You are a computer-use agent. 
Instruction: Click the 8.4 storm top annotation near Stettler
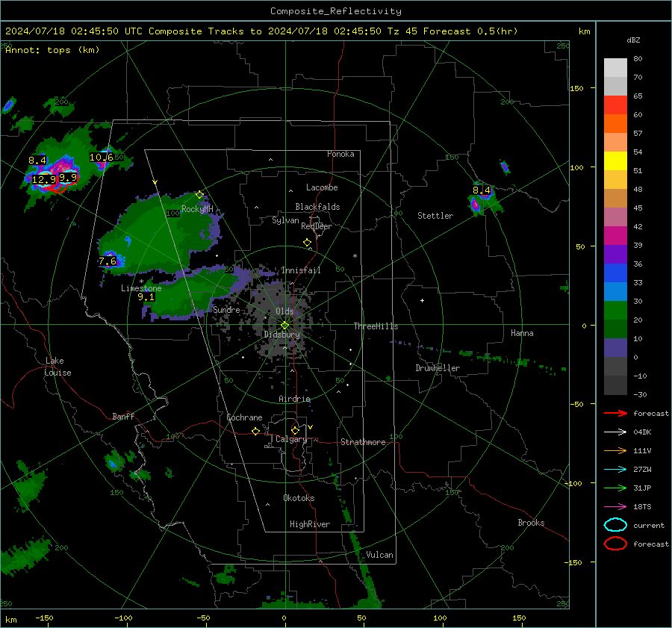[x=482, y=190]
